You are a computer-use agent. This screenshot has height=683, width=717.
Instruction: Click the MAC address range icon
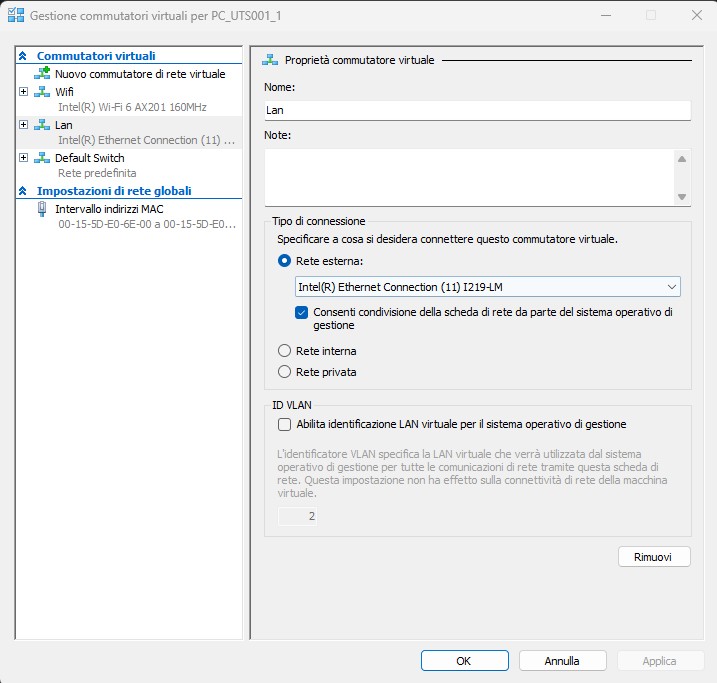42,209
